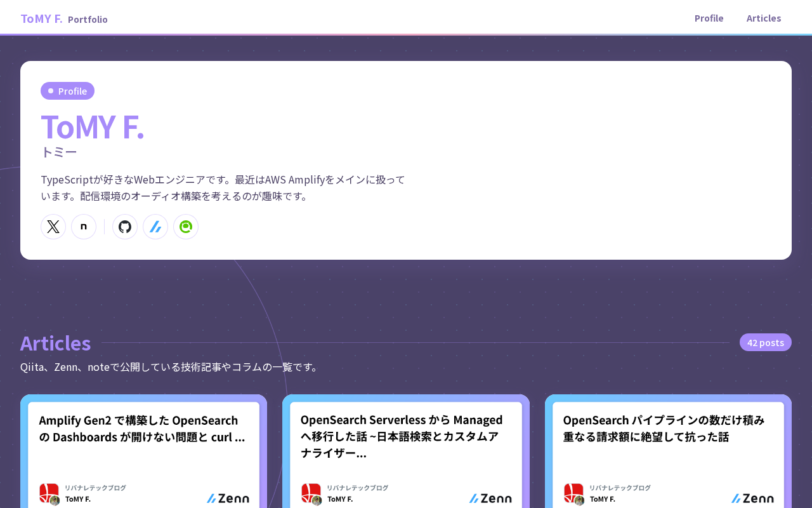
Task: Click the purple Profile badge
Action: click(x=67, y=91)
